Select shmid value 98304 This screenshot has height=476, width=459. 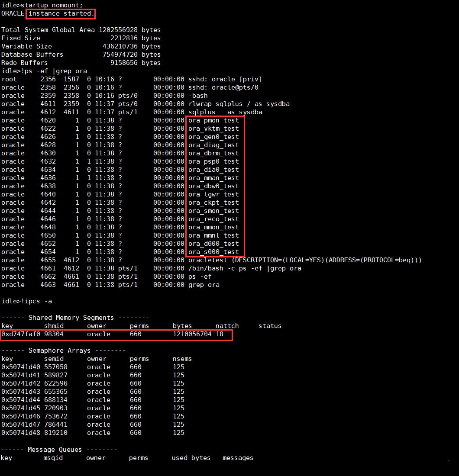click(x=54, y=334)
